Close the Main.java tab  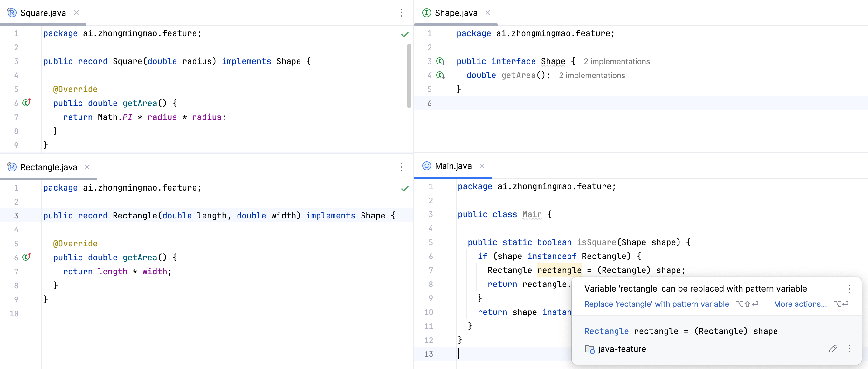(482, 166)
